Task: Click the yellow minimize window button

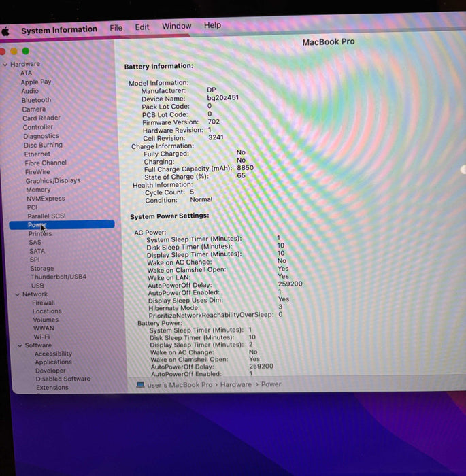Action: (14, 51)
